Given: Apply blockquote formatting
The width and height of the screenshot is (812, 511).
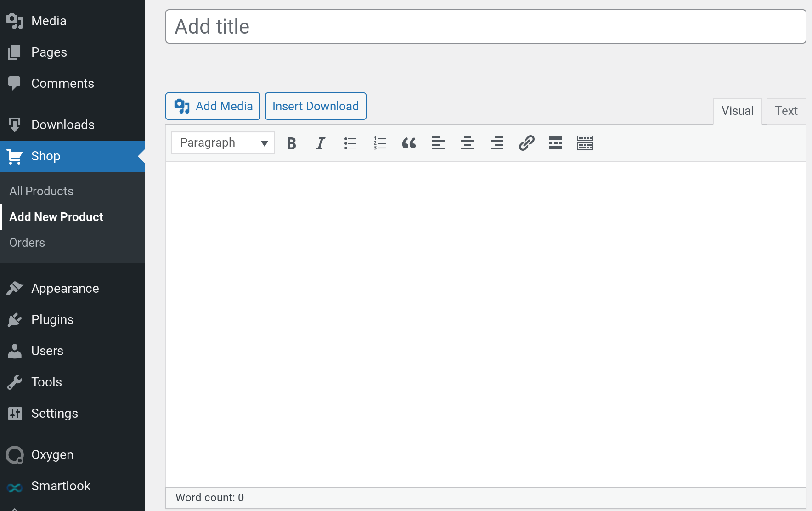Looking at the screenshot, I should click(x=409, y=143).
